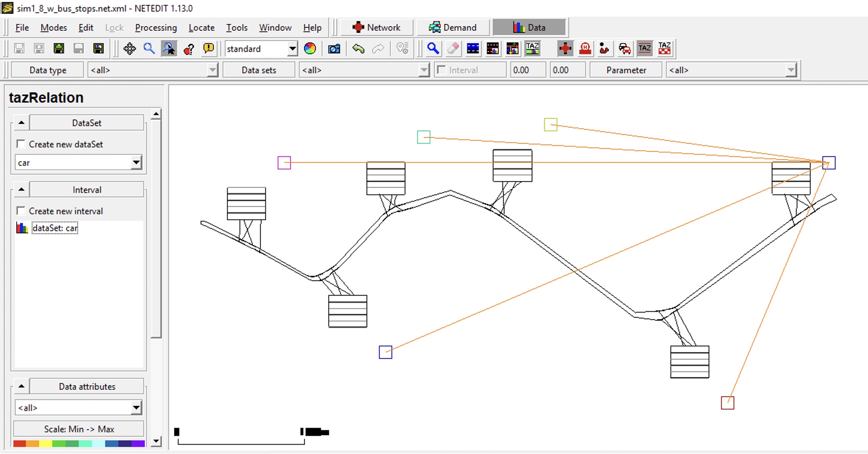Toggle the red junction cross view option
868x454 pixels.
[x=565, y=48]
